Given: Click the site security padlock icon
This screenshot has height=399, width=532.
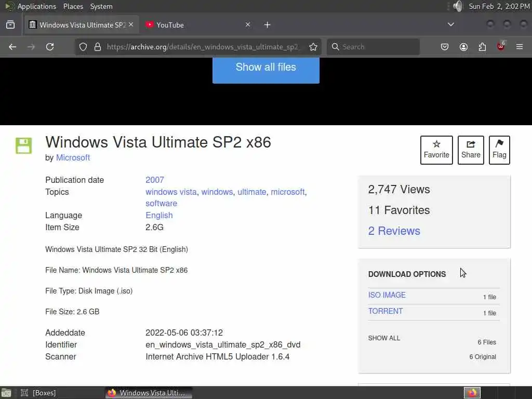Looking at the screenshot, I should [x=98, y=47].
